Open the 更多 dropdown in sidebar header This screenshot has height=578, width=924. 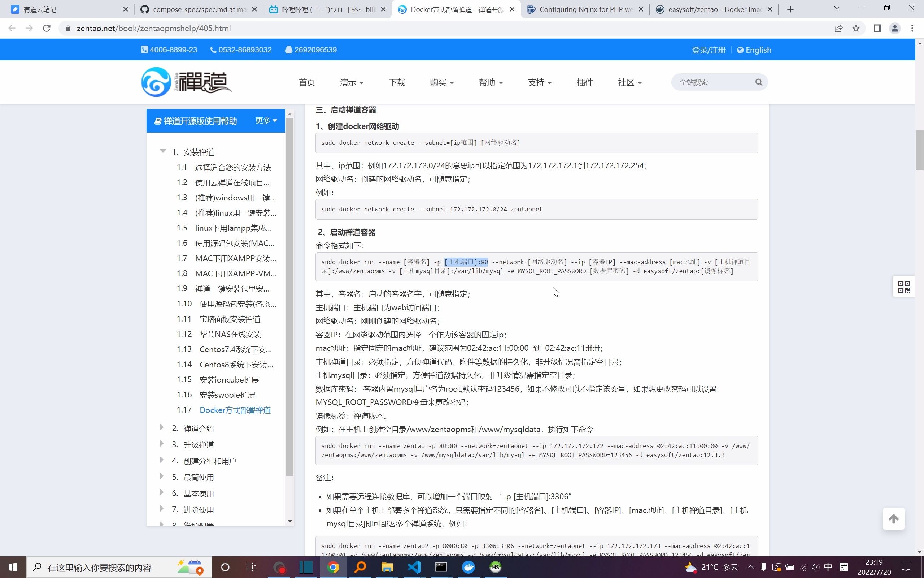pos(266,121)
